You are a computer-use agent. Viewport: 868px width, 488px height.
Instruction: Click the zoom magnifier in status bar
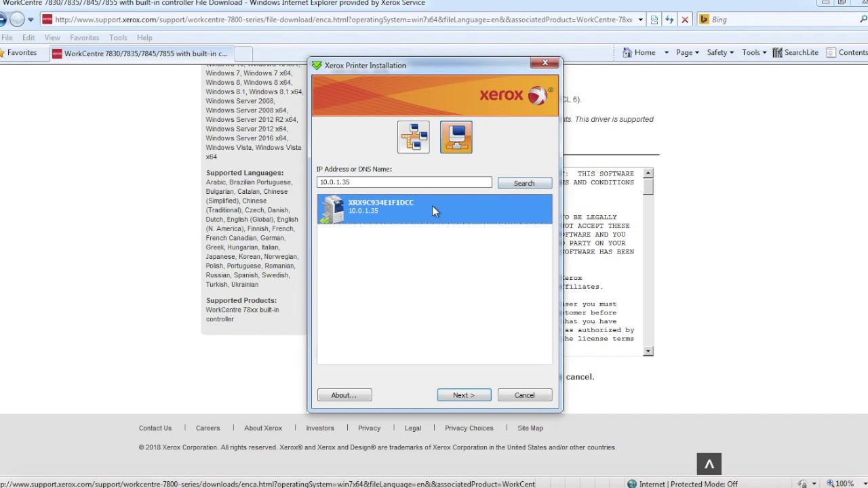pos(830,484)
